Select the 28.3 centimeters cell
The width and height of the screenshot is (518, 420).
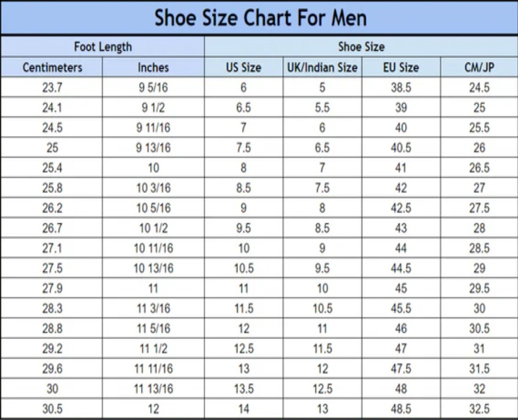52,308
